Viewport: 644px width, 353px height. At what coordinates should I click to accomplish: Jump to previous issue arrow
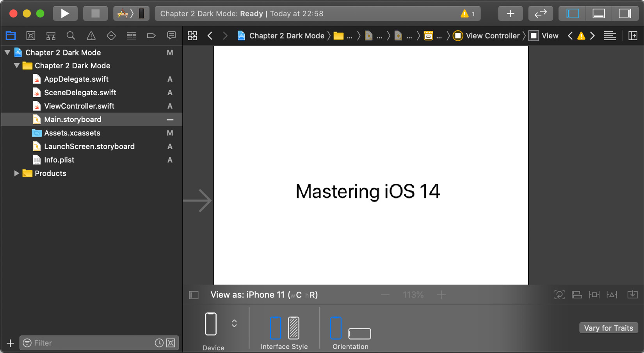tap(570, 36)
